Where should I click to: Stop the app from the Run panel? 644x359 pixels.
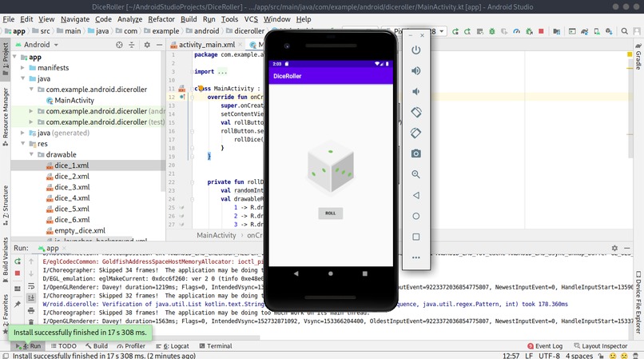[x=18, y=273]
